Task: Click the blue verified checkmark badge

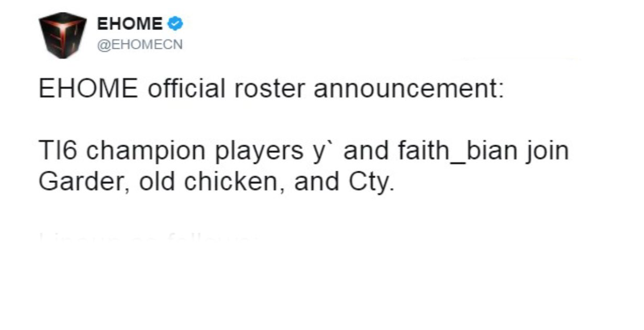Action: [175, 24]
